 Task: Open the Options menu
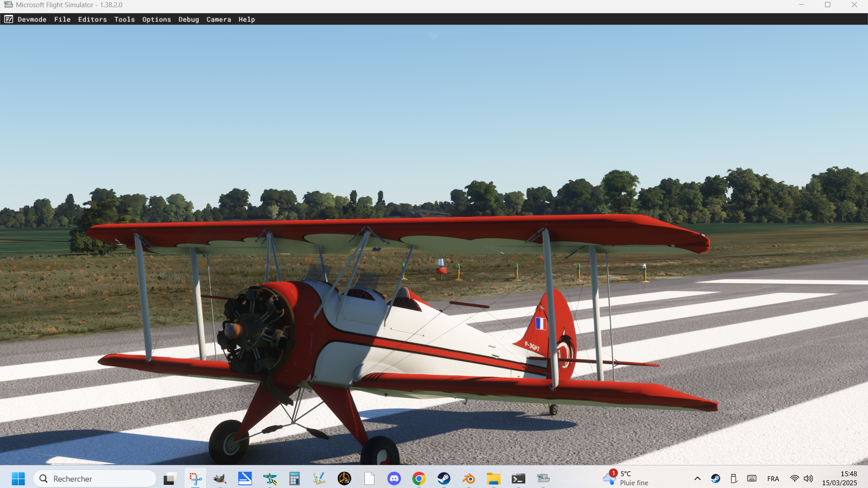(156, 19)
